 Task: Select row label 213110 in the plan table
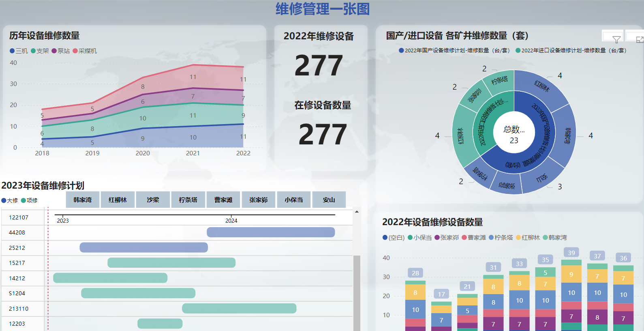[x=19, y=309]
